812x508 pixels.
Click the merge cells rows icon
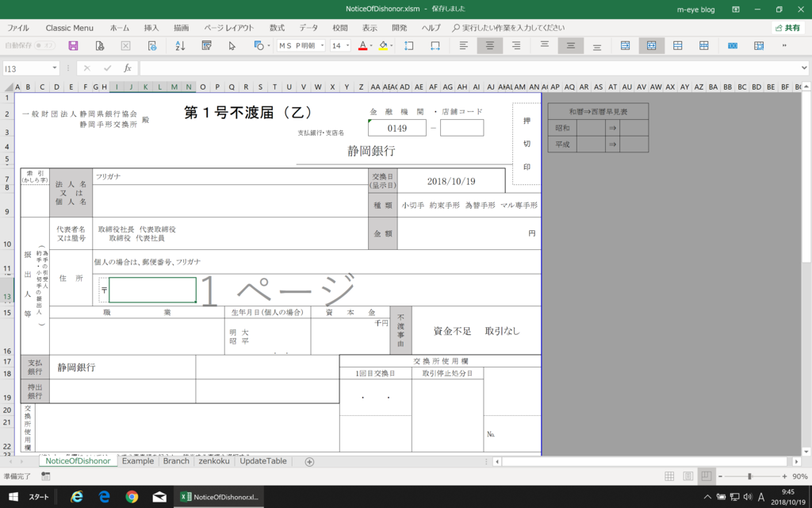[x=677, y=45]
